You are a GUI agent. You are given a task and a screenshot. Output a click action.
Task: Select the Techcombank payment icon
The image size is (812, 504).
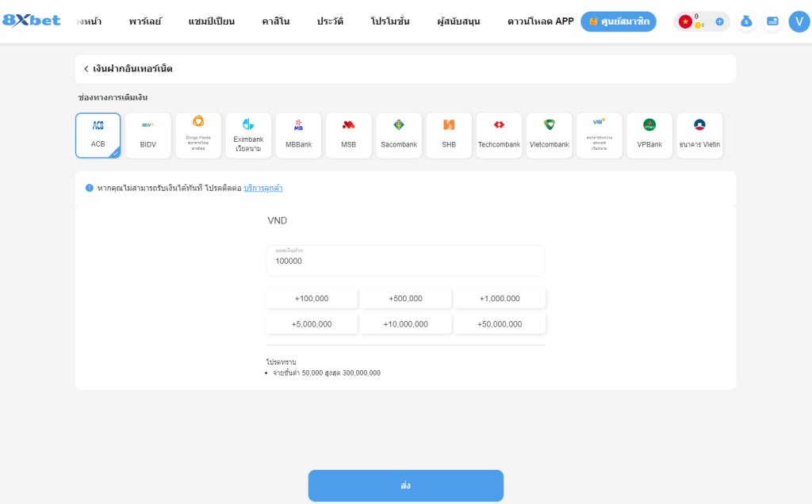(499, 135)
